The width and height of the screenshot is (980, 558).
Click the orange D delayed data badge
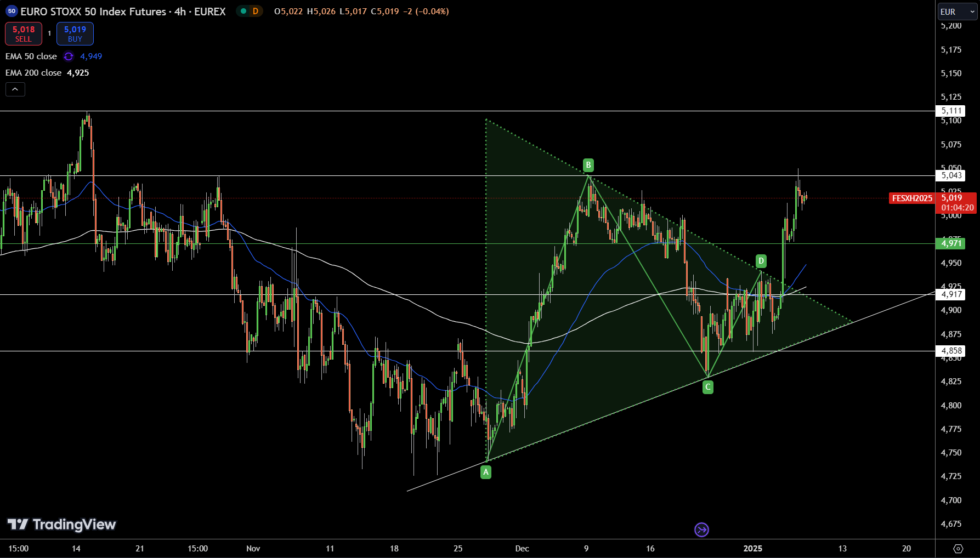[x=256, y=12]
